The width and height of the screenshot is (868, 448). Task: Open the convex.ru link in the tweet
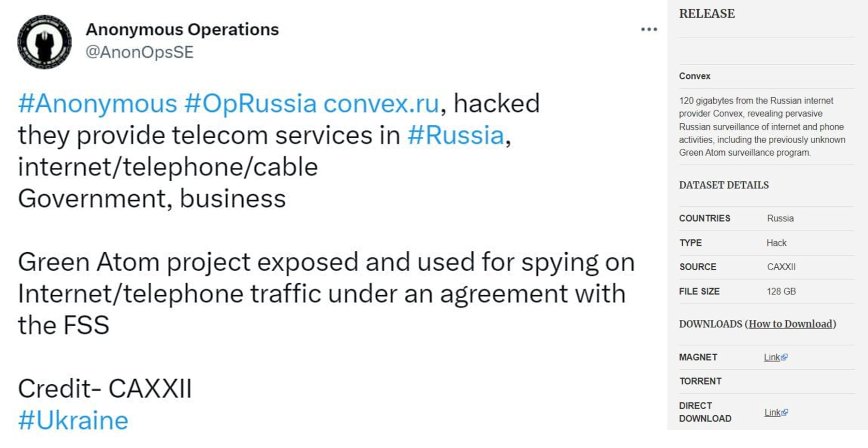click(x=381, y=102)
